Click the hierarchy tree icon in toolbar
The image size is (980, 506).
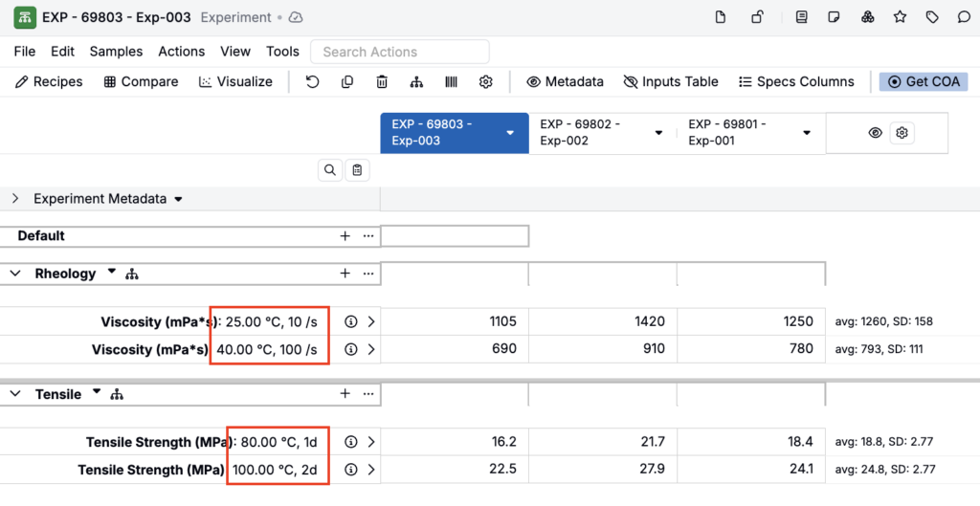tap(416, 82)
